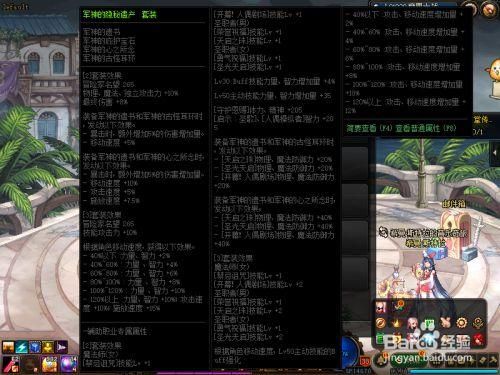The height and width of the screenshot is (375, 500).
Task: Click the teal lightning bolt buff icon
Action: tap(22, 347)
